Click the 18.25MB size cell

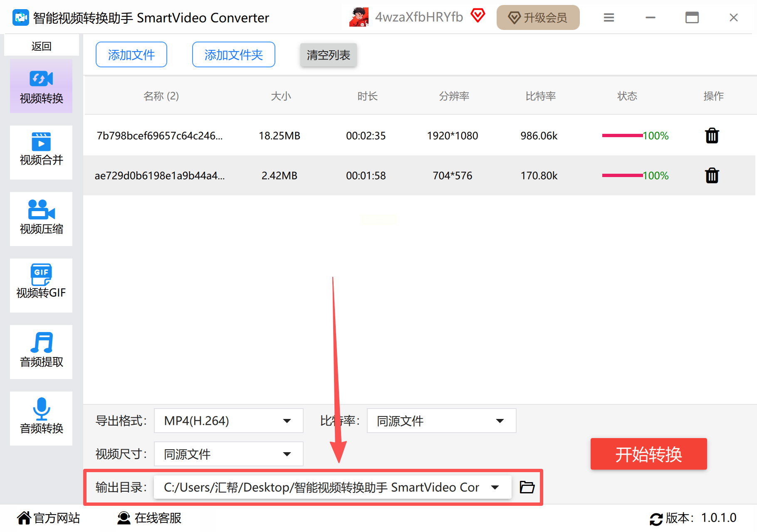[280, 135]
